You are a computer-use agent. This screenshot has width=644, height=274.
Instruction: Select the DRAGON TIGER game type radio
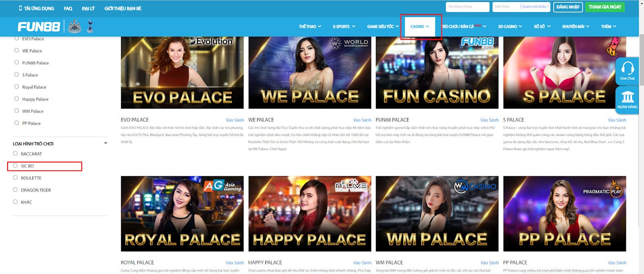[15, 190]
